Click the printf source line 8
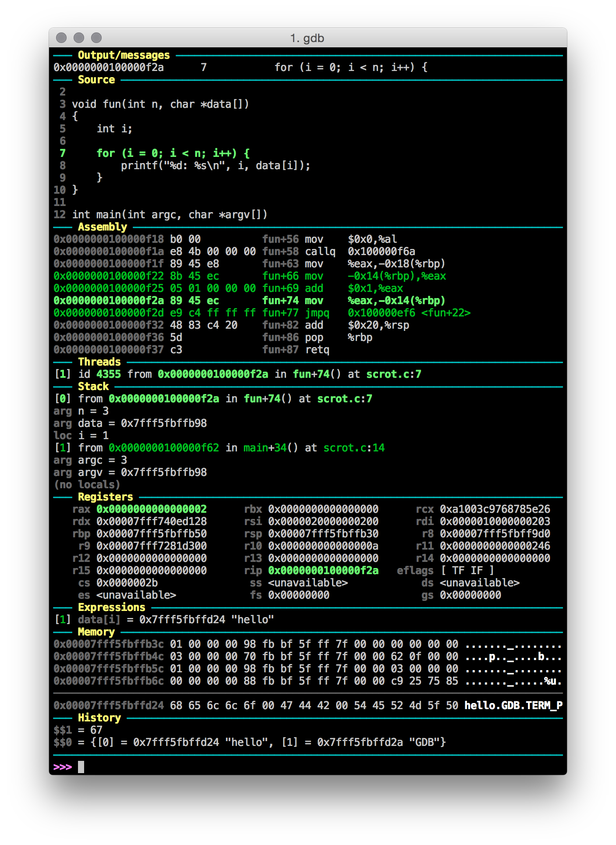Screen dimensions: 616x845 [x=216, y=166]
